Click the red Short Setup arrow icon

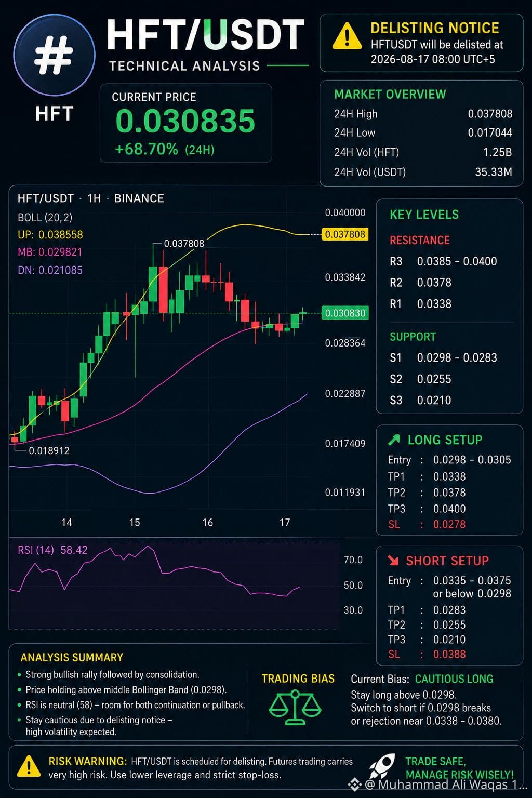coord(393,561)
